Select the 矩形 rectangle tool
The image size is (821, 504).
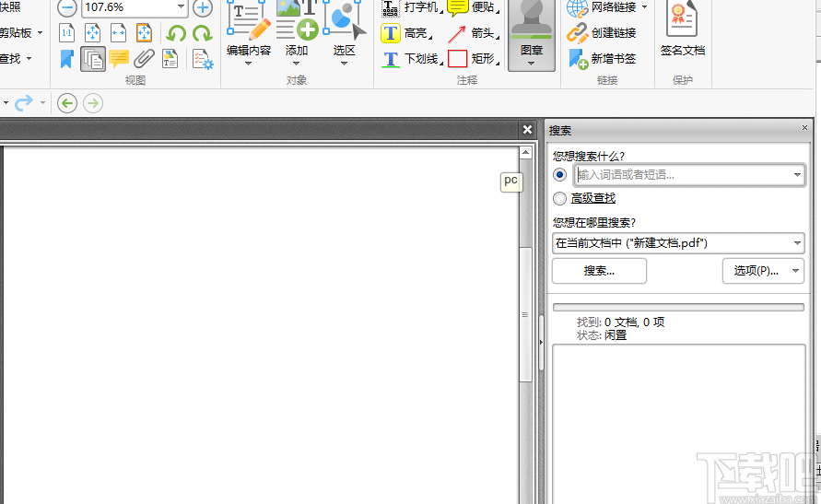click(x=473, y=59)
